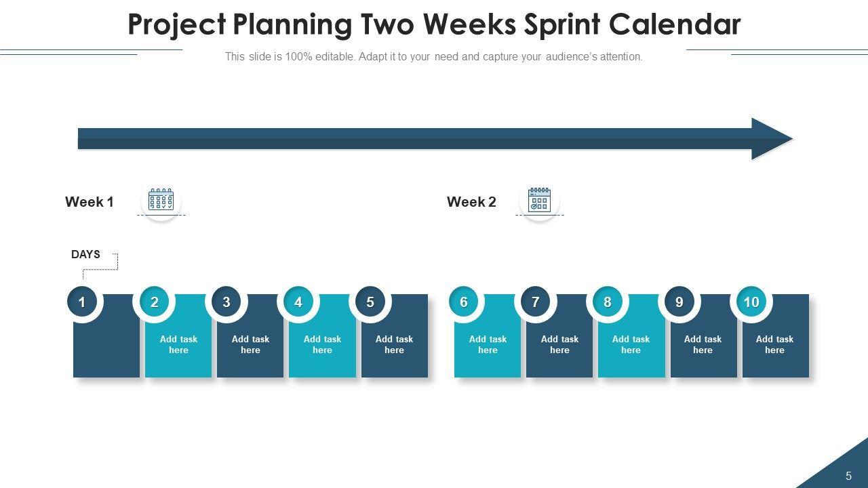
Task: Click the slide title text
Action: click(434, 25)
